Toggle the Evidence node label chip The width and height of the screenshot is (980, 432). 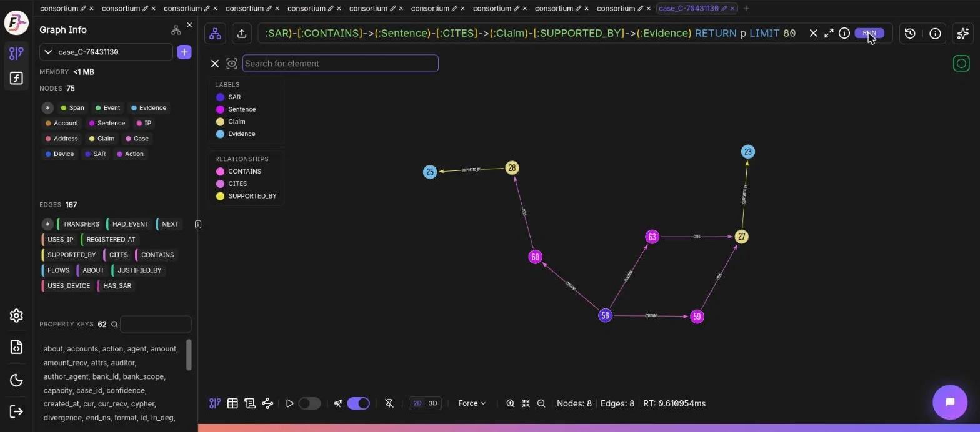point(149,108)
